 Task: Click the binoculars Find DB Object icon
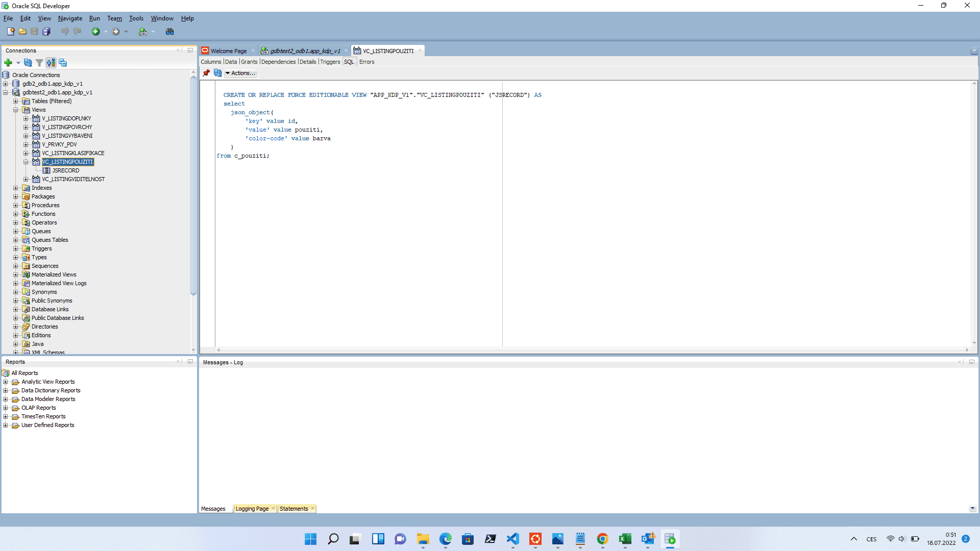pos(170,32)
